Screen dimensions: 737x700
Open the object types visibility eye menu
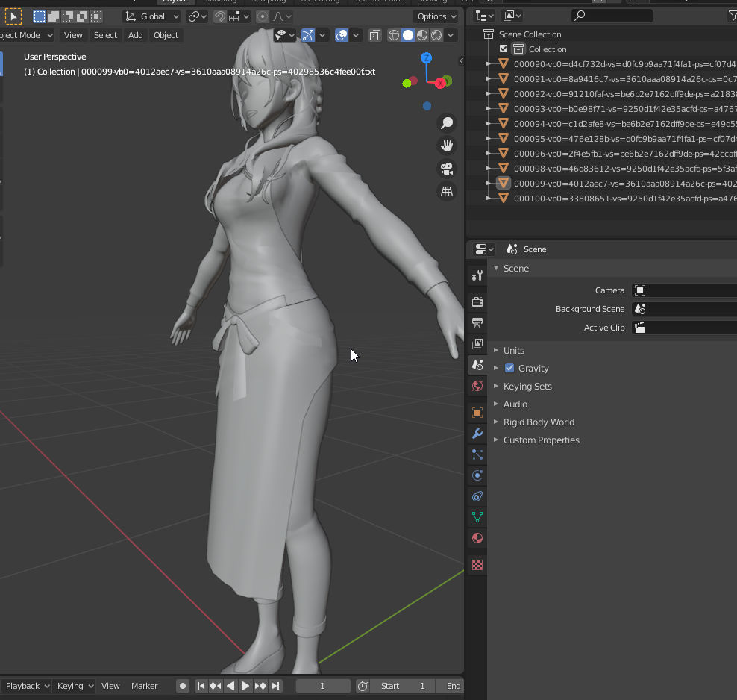285,35
